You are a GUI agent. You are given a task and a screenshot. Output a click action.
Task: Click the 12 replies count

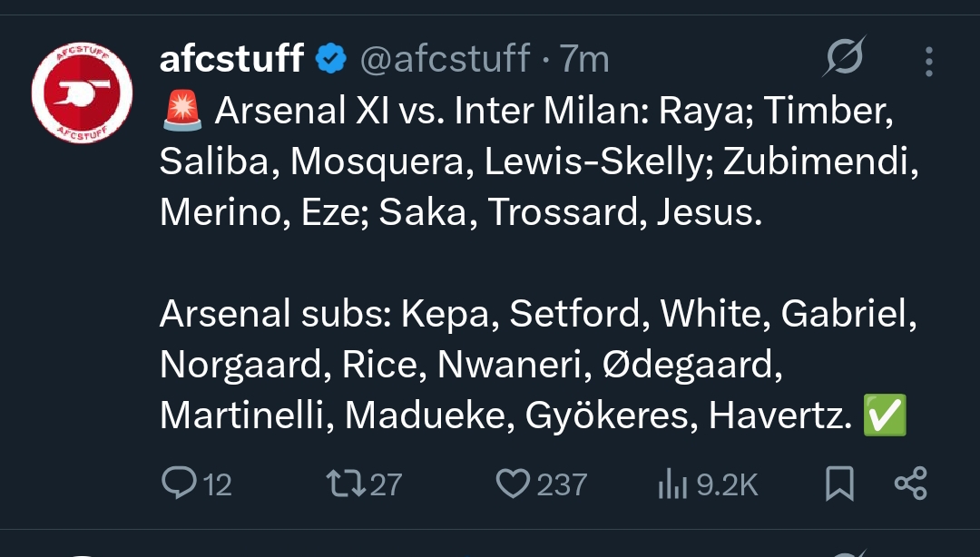217,484
